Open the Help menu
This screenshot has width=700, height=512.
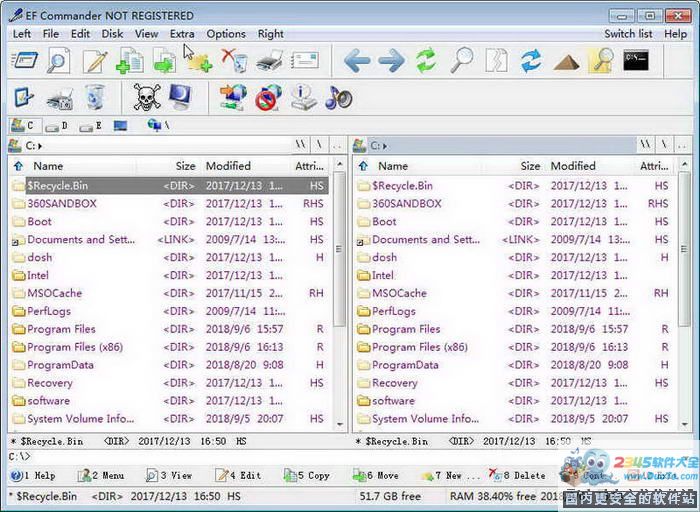pos(675,34)
